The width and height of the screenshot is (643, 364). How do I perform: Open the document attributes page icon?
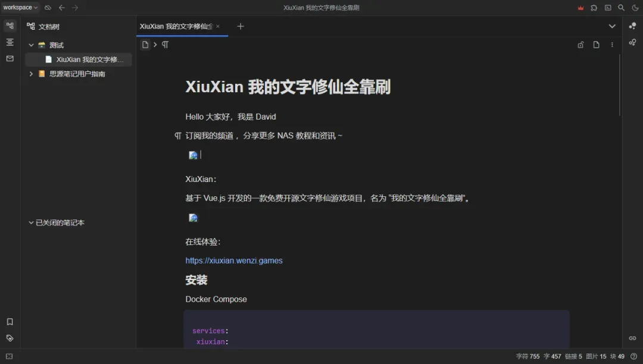coord(596,45)
